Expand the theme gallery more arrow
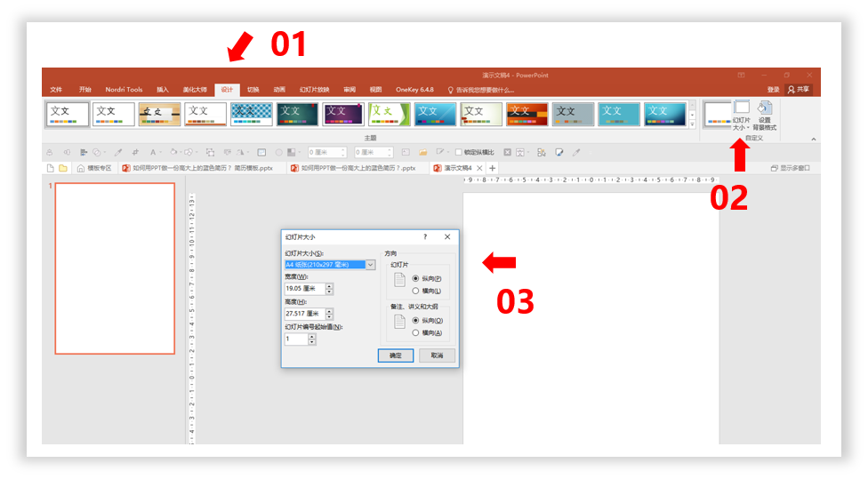The height and width of the screenshot is (479, 868). point(692,125)
